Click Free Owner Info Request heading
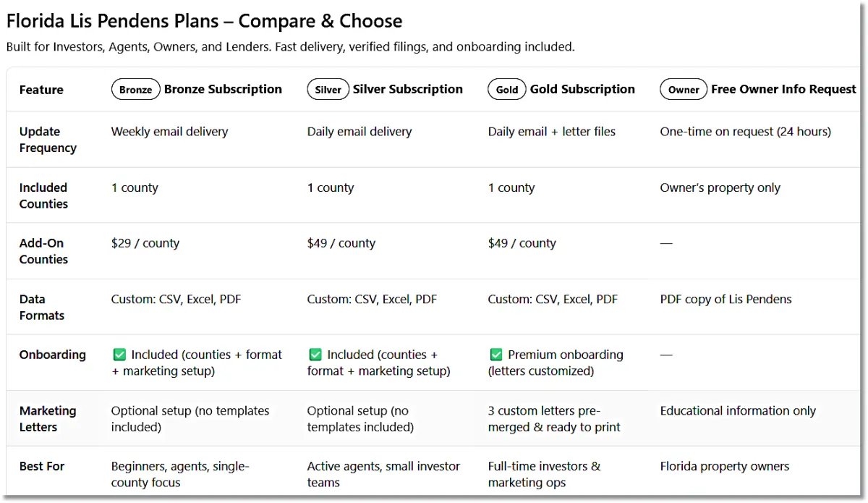 coord(783,89)
